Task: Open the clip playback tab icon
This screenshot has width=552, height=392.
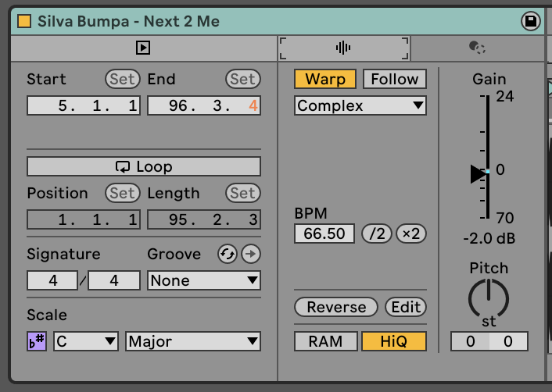Action: (142, 48)
